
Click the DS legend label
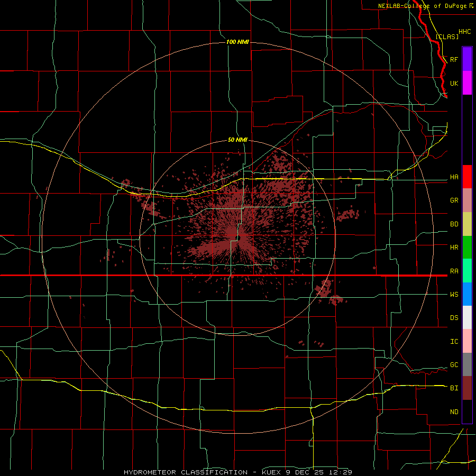click(x=454, y=318)
